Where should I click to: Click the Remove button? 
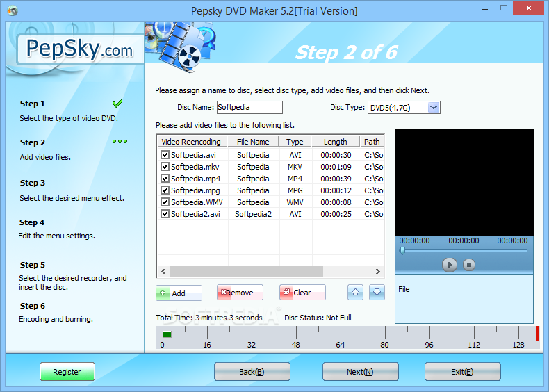(240, 293)
